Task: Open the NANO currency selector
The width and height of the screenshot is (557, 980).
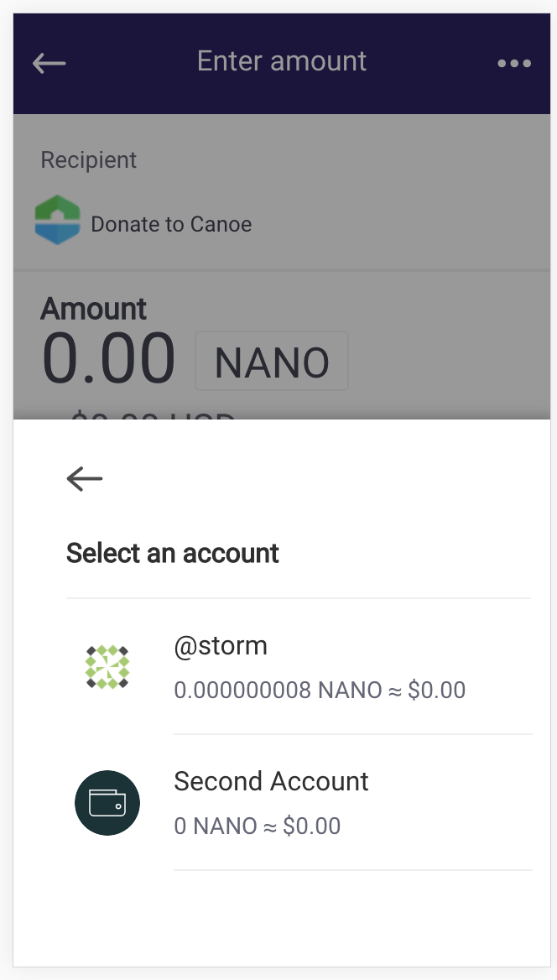Action: (271, 361)
